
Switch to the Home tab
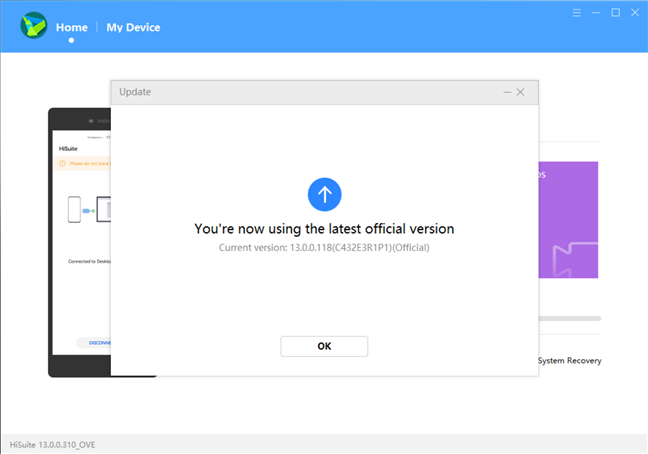pyautogui.click(x=71, y=27)
